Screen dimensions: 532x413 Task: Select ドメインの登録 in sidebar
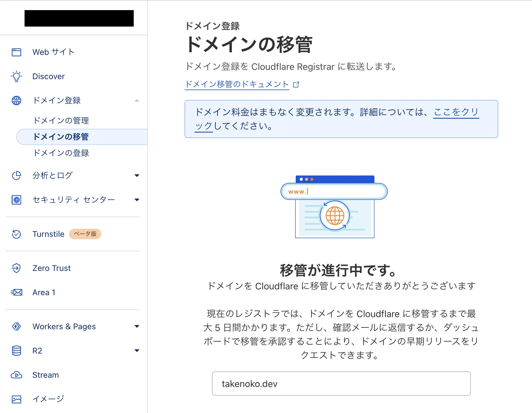61,153
